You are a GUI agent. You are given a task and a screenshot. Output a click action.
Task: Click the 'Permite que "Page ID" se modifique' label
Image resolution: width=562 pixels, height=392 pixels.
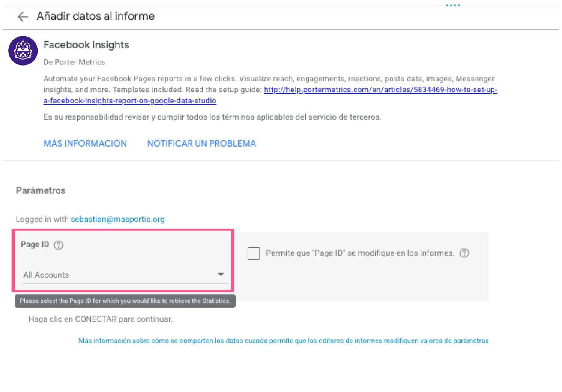pos(360,253)
